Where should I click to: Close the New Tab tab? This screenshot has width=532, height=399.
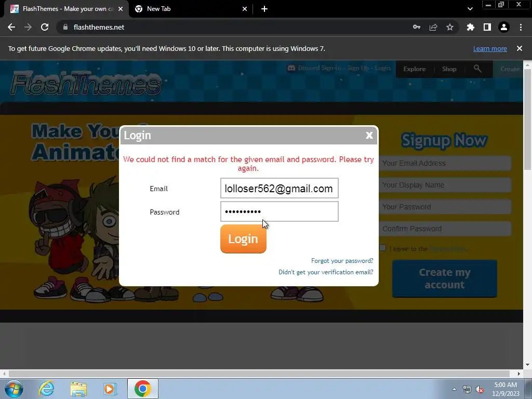pyautogui.click(x=245, y=9)
